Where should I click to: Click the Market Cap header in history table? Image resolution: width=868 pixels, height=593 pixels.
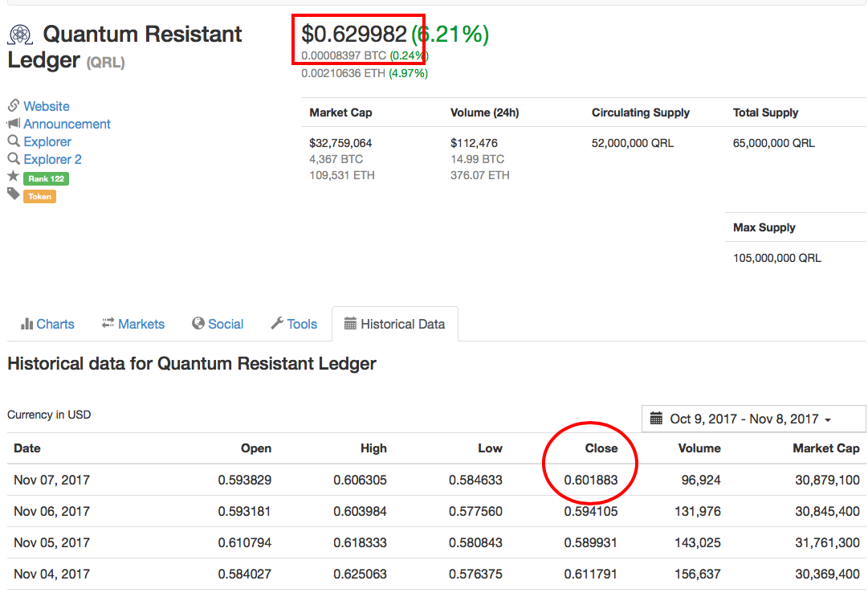[826, 448]
